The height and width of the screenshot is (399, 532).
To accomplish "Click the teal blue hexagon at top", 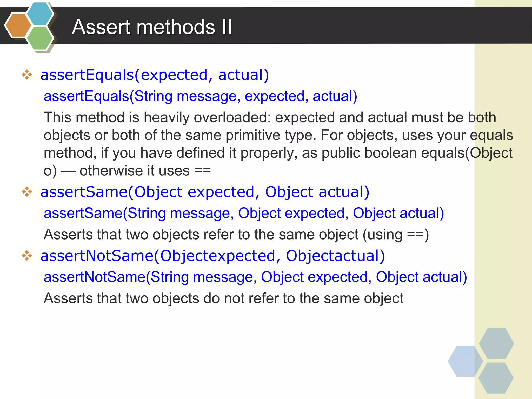I will point(40,13).
